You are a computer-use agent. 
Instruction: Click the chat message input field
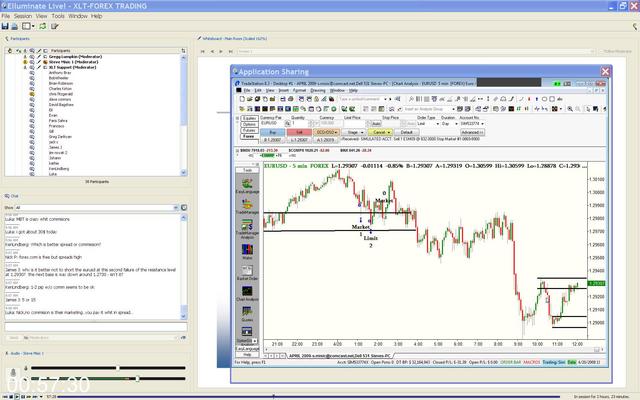96,327
